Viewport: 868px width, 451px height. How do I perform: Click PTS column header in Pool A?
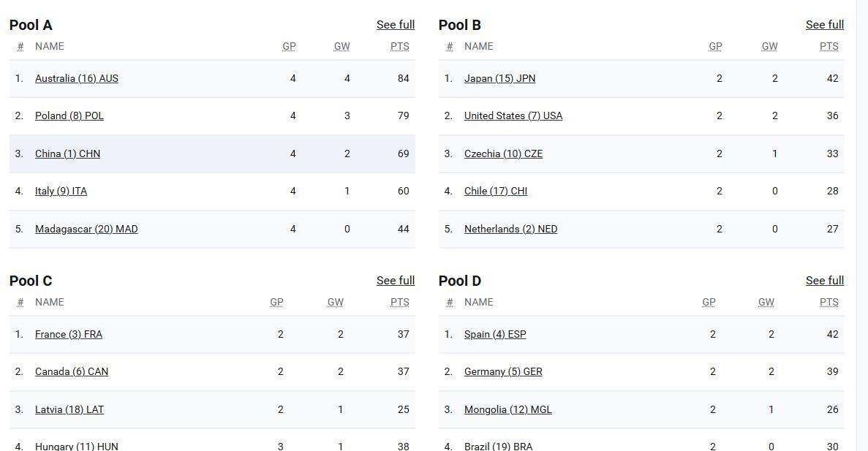pyautogui.click(x=400, y=47)
